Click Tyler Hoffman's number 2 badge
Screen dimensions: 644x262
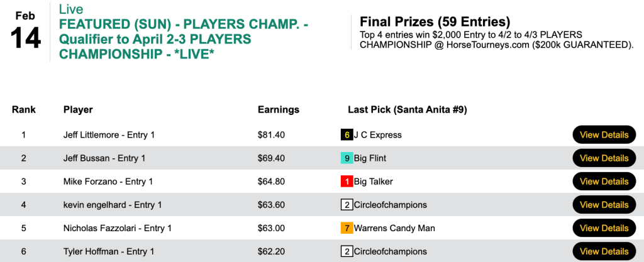pos(347,251)
